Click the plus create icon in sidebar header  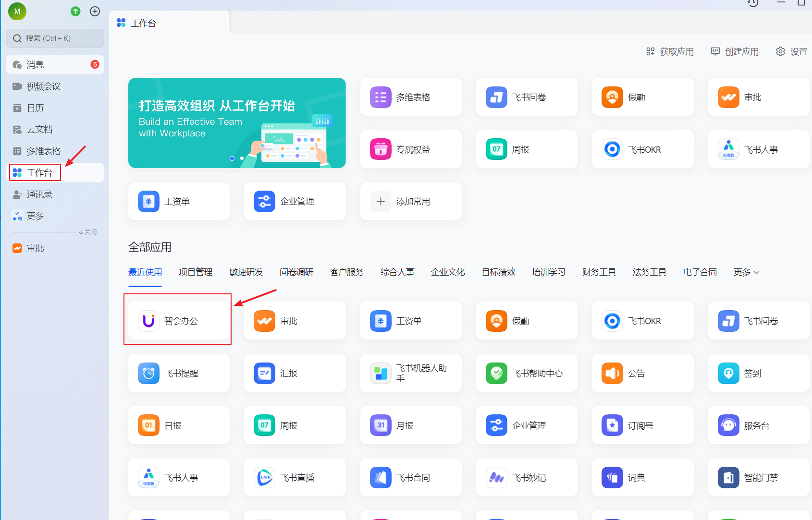tap(95, 11)
